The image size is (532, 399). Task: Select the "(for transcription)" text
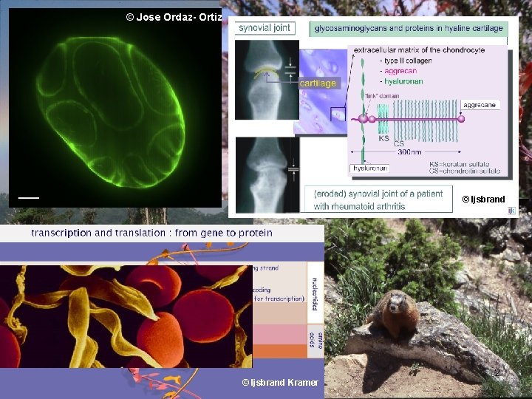click(x=279, y=299)
